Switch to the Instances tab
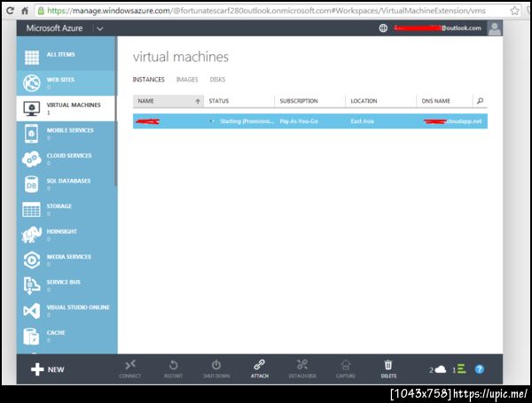The image size is (532, 403). [149, 80]
